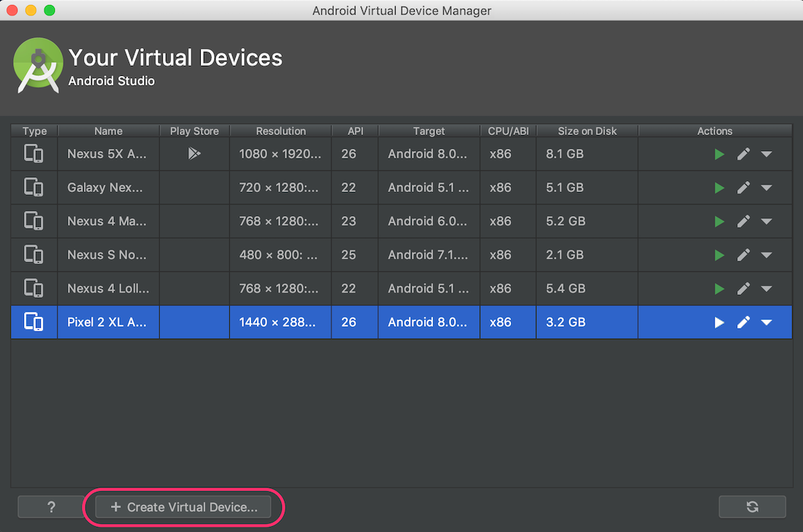Viewport: 803px width, 532px height.
Task: Maximize the AVD Manager window
Action: 49,10
